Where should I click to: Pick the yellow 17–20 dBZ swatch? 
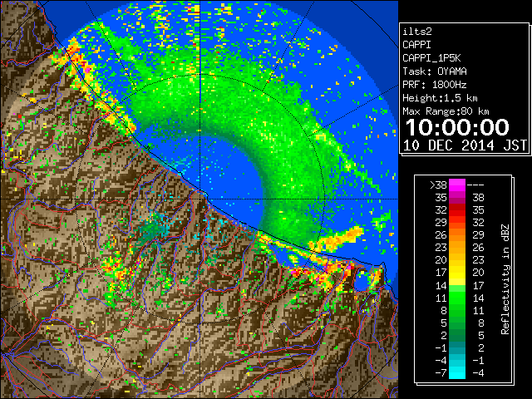pos(457,273)
